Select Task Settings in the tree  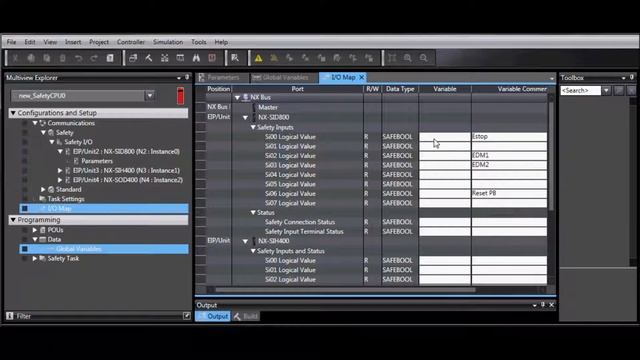point(66,199)
